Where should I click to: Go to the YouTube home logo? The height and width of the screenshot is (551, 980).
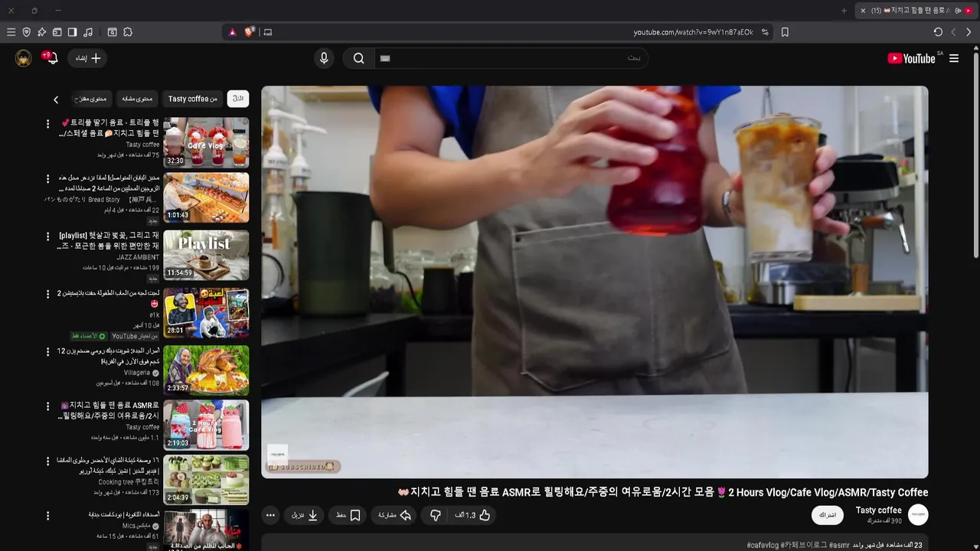[x=911, y=58]
